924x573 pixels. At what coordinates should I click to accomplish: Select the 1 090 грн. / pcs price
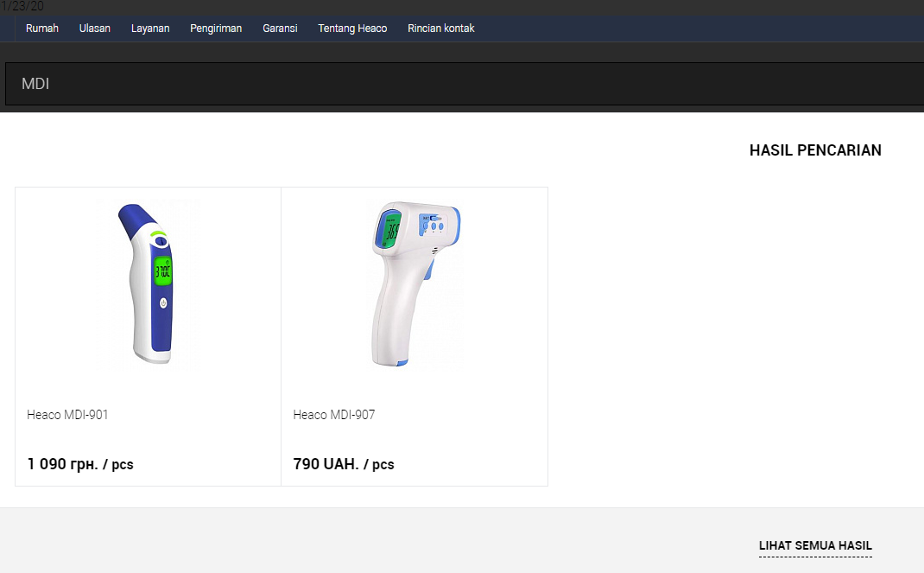(80, 464)
